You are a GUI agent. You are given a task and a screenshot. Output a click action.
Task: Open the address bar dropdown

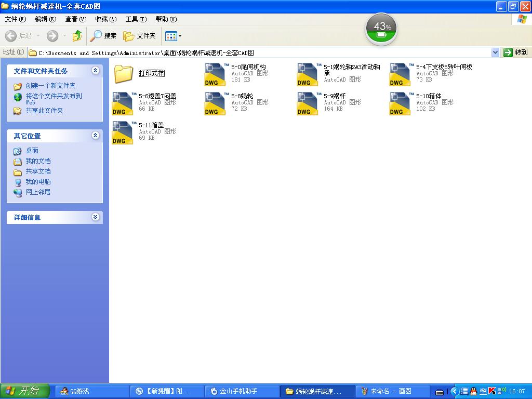point(495,52)
